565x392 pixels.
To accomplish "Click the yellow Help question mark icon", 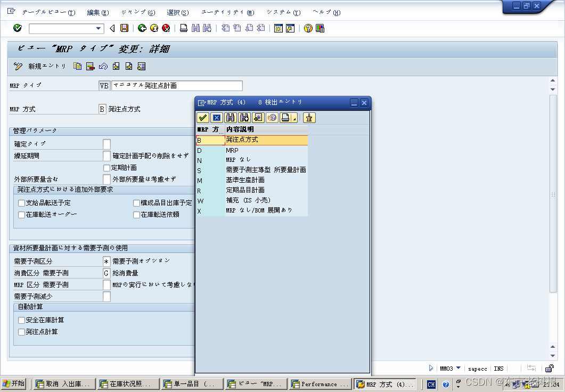I will click(x=308, y=28).
